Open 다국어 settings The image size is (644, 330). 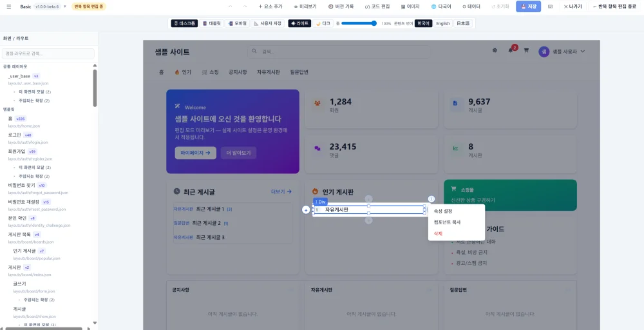(441, 6)
